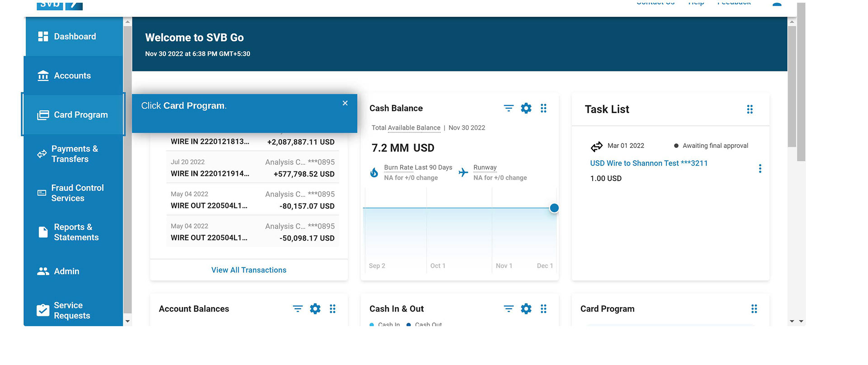This screenshot has width=868, height=365.
Task: Open Account Balances filter icon
Action: [297, 308]
